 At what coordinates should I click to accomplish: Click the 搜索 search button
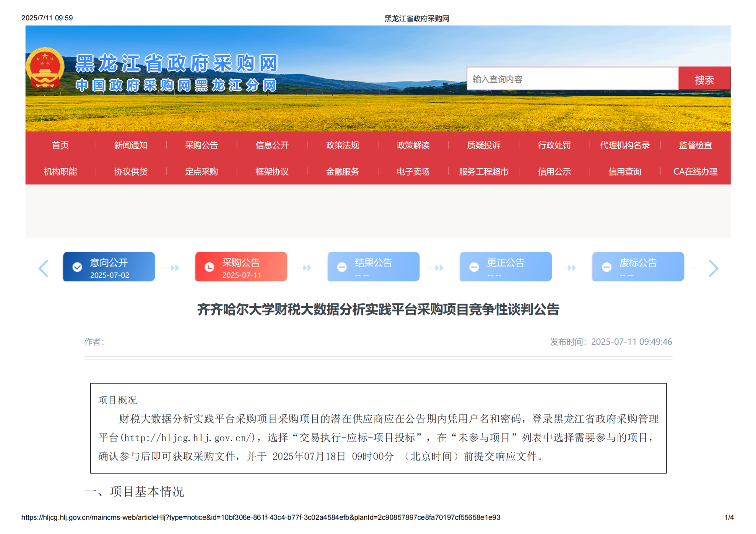[x=704, y=79]
